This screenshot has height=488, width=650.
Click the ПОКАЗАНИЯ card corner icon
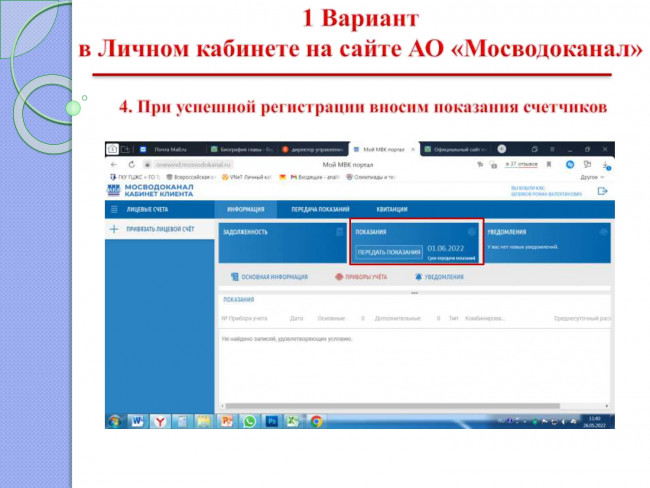tap(471, 232)
